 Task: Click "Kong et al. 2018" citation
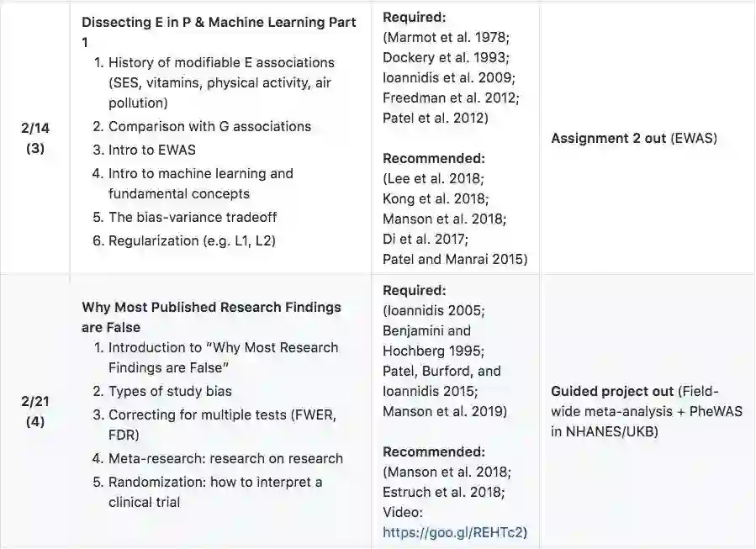(x=435, y=198)
